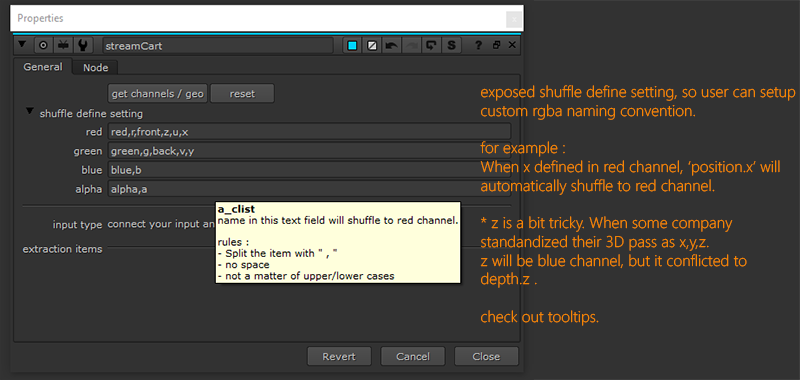Screen dimensions: 800x380
Task: Close the streamCart node panel
Action: (512, 45)
